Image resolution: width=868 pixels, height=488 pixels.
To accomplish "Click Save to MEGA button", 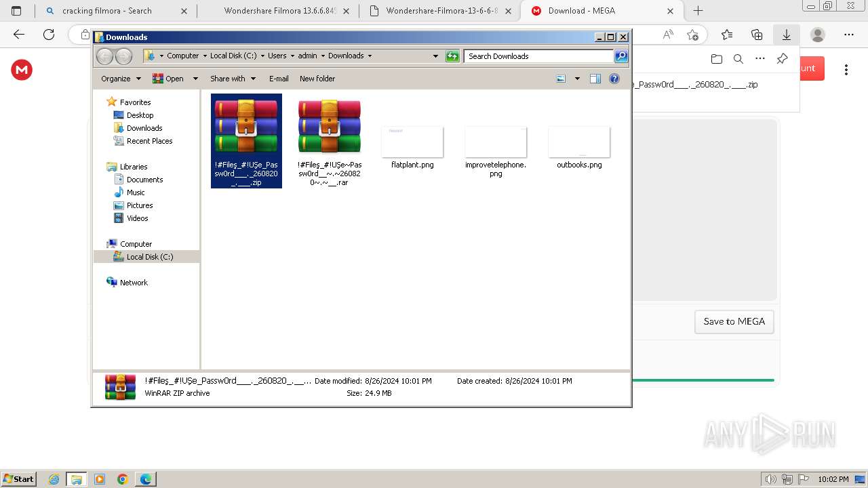I will 734,322.
